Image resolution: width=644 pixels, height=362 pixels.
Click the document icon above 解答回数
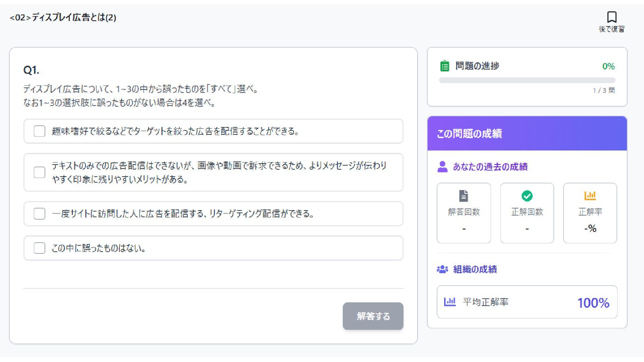(464, 196)
